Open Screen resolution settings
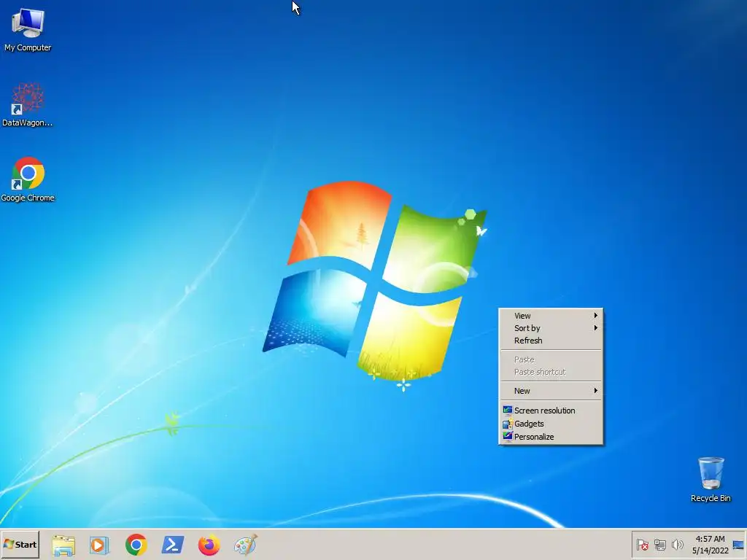 (551, 411)
